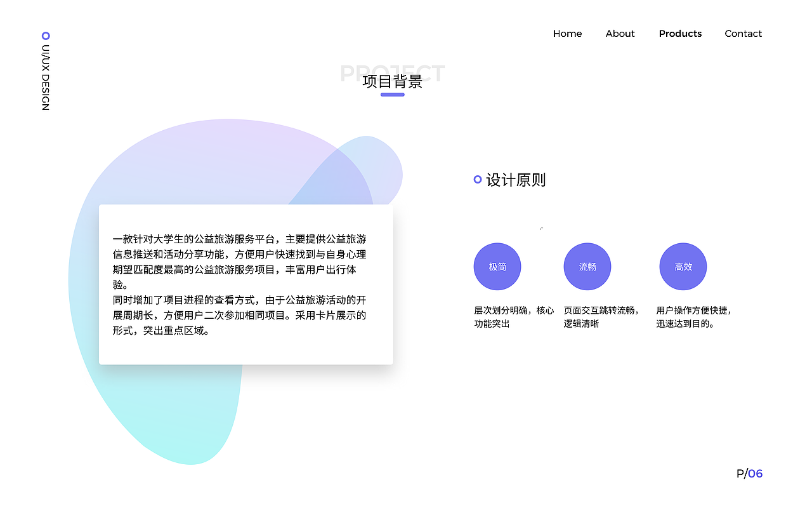Click the 层次划分明确 caption text
The image size is (812, 508).
(513, 317)
